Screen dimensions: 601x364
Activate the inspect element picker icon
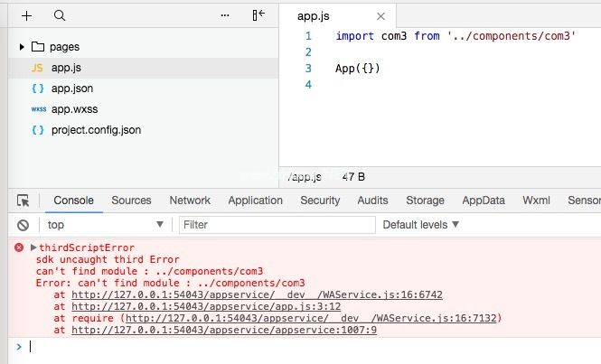pos(23,201)
